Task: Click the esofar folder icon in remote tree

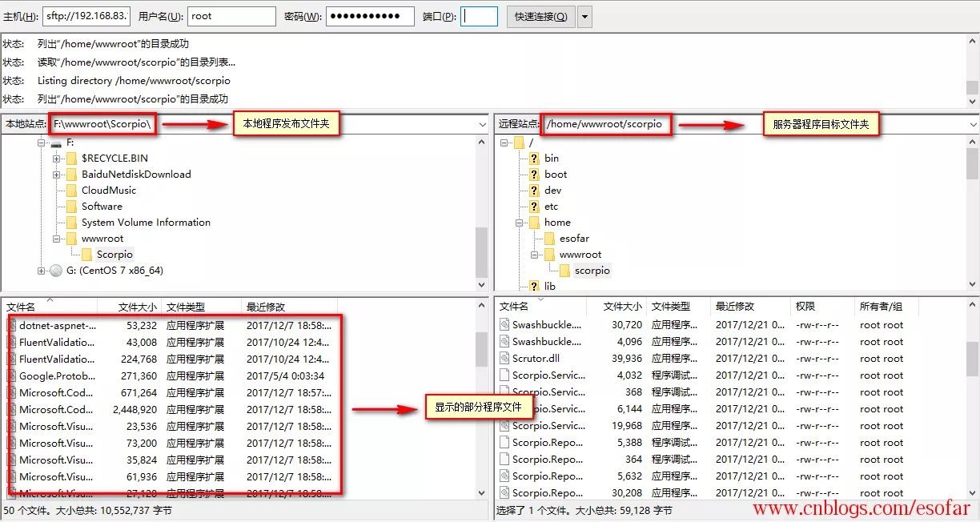Action: point(550,238)
